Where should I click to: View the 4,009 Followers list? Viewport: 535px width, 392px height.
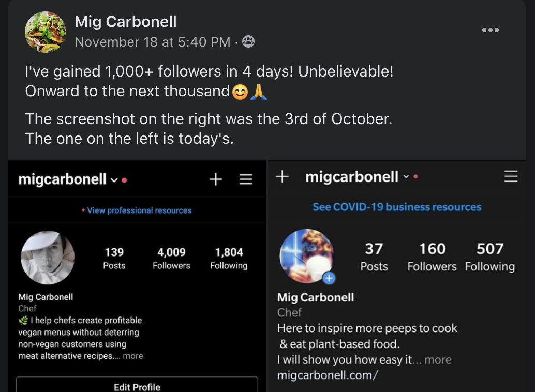171,258
